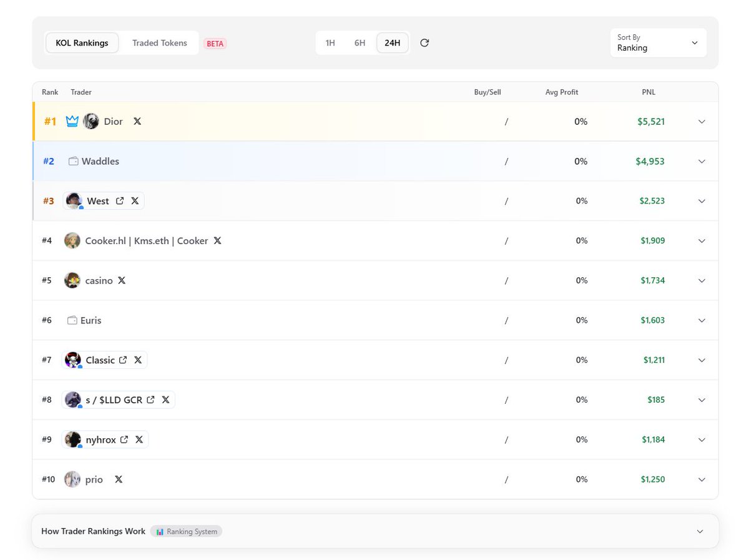Open West's X profile icon
The width and height of the screenshot is (749, 560).
pyautogui.click(x=135, y=201)
